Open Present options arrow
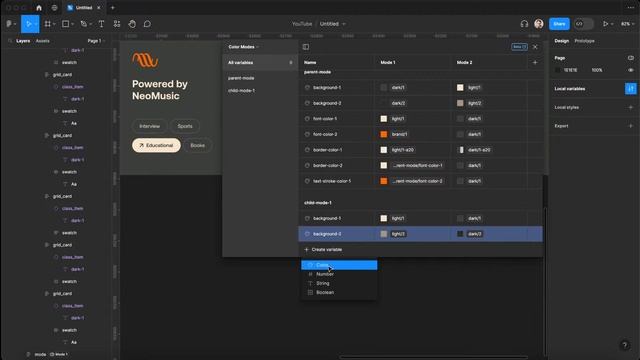The height and width of the screenshot is (360, 640). 612,24
